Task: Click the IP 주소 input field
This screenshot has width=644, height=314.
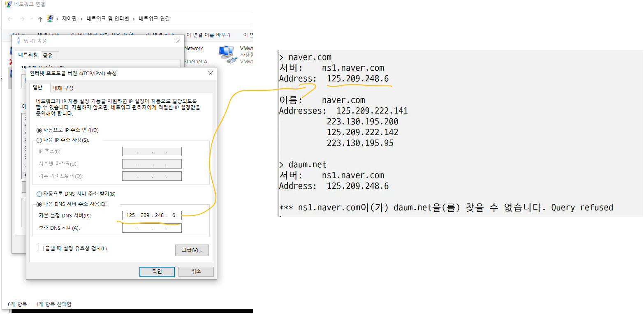Action: (152, 152)
